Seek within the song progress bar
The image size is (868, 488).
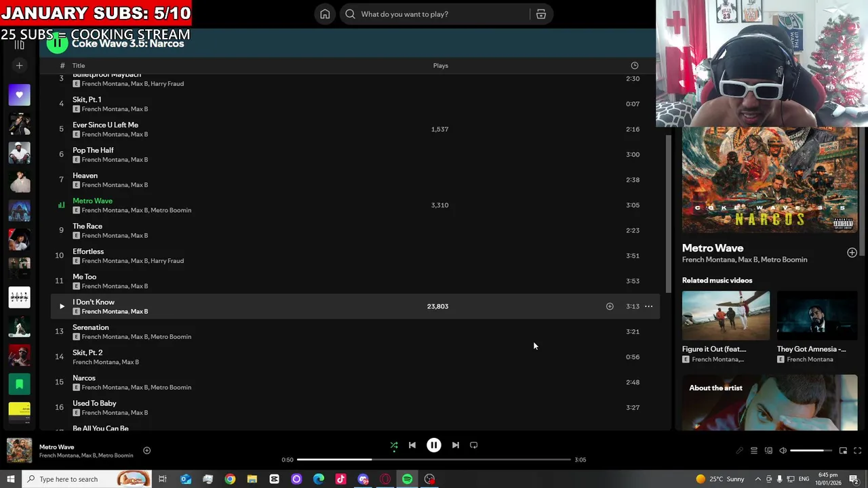click(x=434, y=460)
